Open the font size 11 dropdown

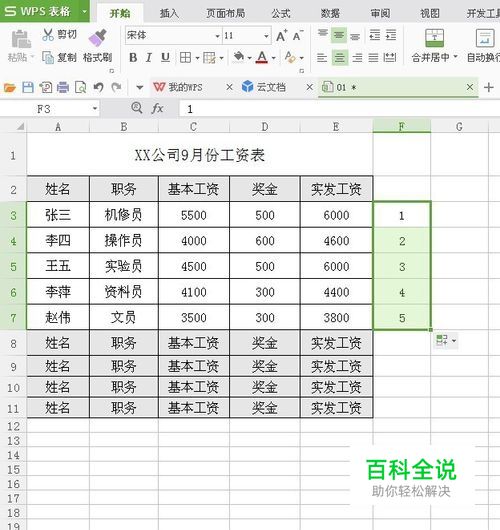pyautogui.click(x=266, y=36)
